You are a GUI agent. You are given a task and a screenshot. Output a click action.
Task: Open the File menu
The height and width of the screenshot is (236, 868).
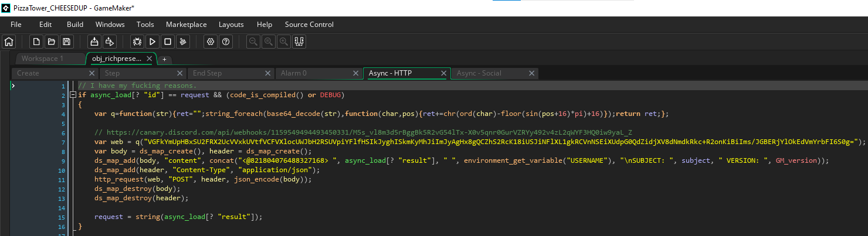coord(16,25)
